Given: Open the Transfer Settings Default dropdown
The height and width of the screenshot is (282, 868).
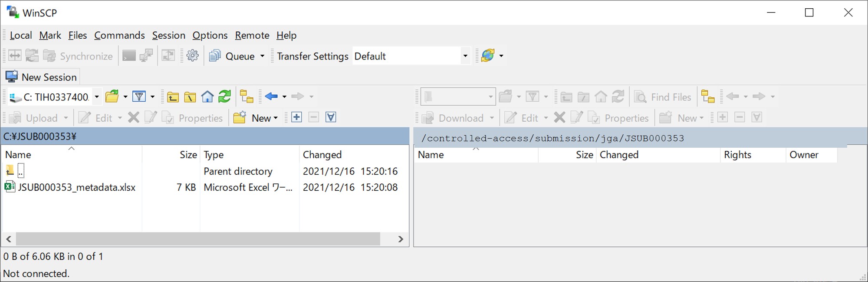Looking at the screenshot, I should click(465, 56).
